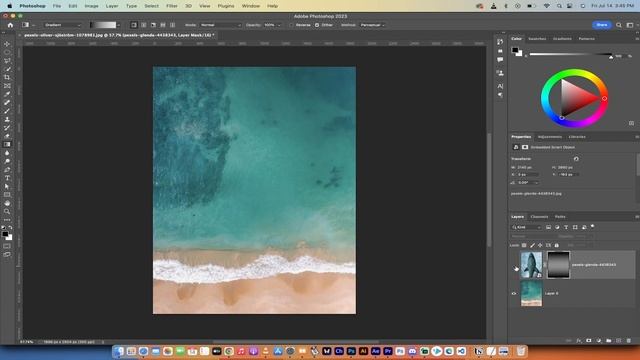This screenshot has height=360, width=640.
Task: Toggle the Dither checkbox
Action: pos(317,25)
